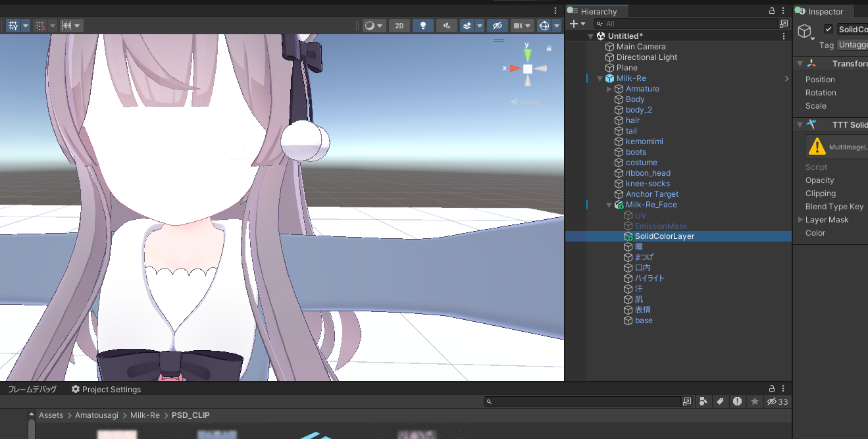Select the Inspector tab

point(825,11)
